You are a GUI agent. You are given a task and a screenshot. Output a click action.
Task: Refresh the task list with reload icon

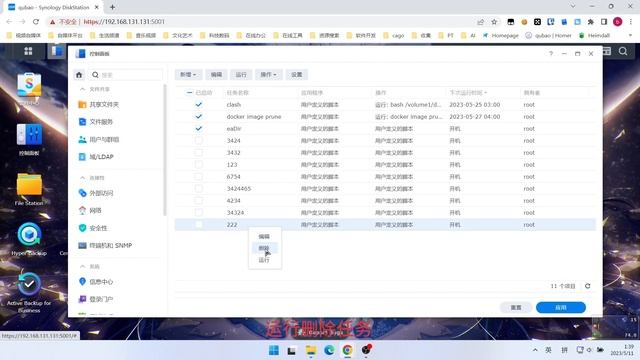tap(587, 286)
